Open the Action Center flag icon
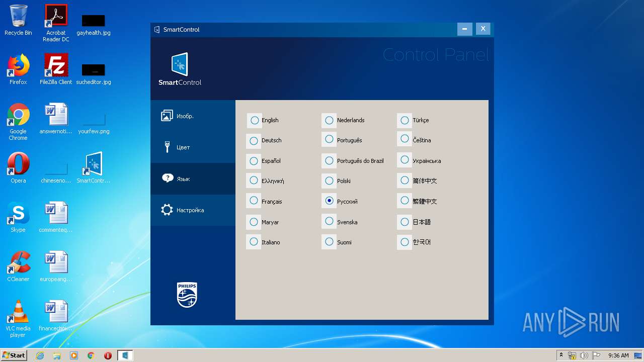 pos(596,355)
